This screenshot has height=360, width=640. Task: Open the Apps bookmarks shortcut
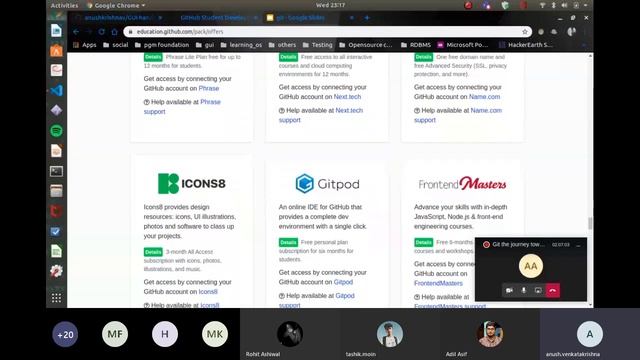coord(85,45)
